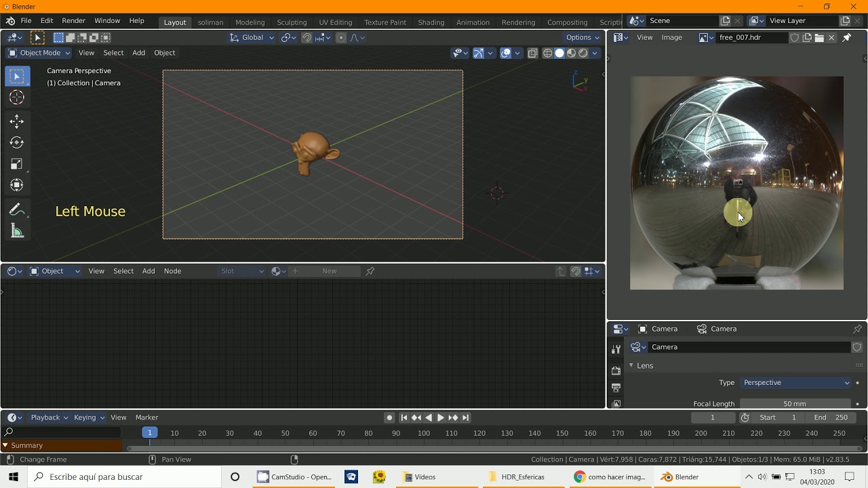Pin the node editor tree
Viewport: 868px width, 488px height.
370,271
